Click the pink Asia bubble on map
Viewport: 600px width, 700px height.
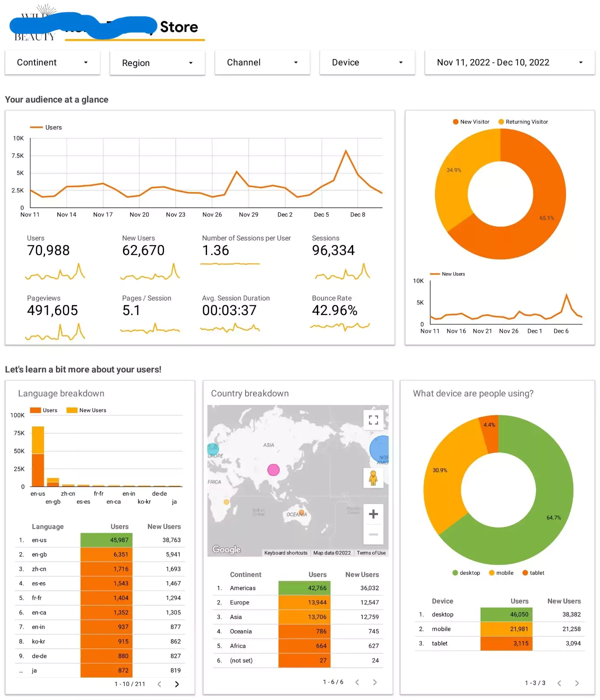[x=274, y=470]
